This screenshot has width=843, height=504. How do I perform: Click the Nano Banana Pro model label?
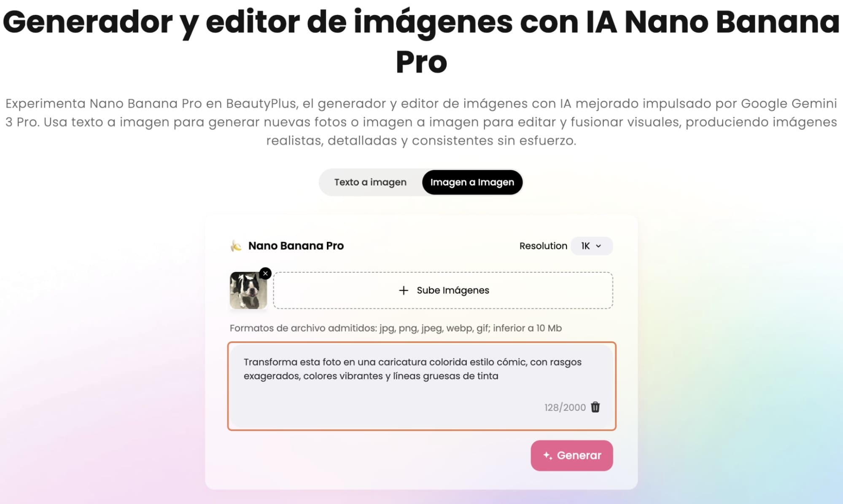click(x=296, y=246)
